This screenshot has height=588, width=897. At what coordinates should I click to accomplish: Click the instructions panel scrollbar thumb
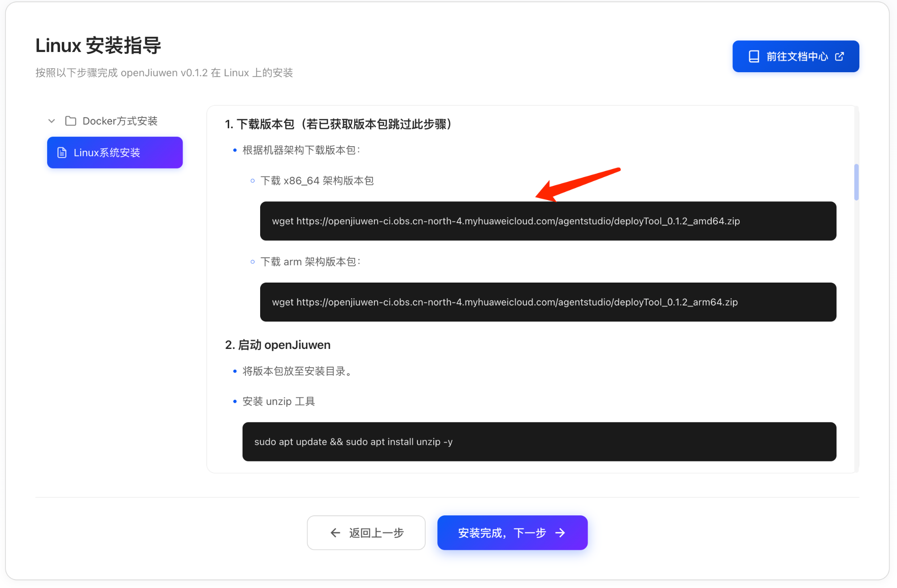click(x=856, y=182)
